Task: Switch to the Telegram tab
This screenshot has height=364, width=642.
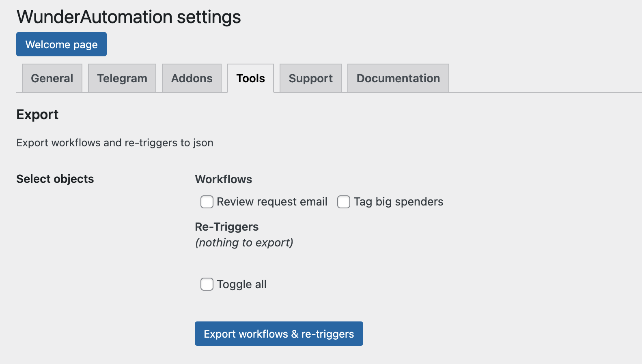Action: [x=122, y=78]
